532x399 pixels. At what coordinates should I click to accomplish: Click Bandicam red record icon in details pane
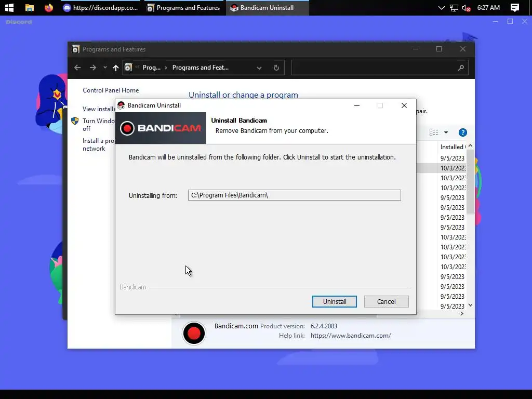coord(194,333)
